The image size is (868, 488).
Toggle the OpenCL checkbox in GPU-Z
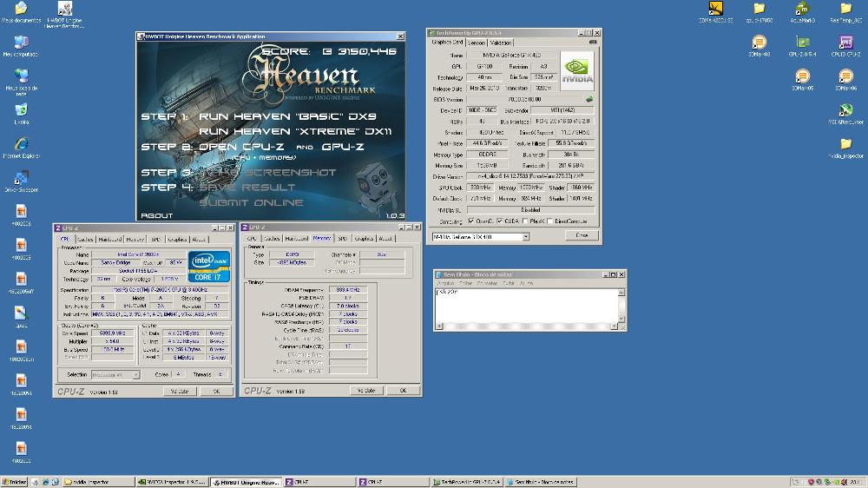coord(471,221)
